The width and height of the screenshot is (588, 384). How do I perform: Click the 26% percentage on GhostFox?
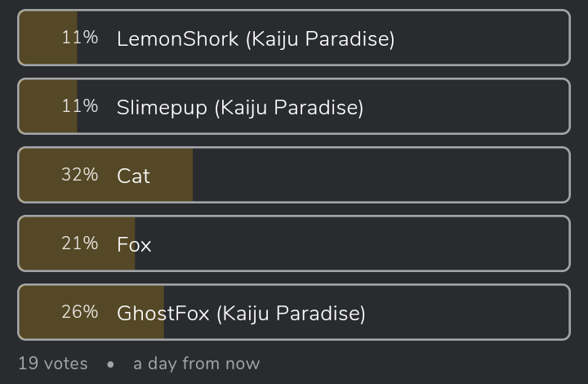80,312
